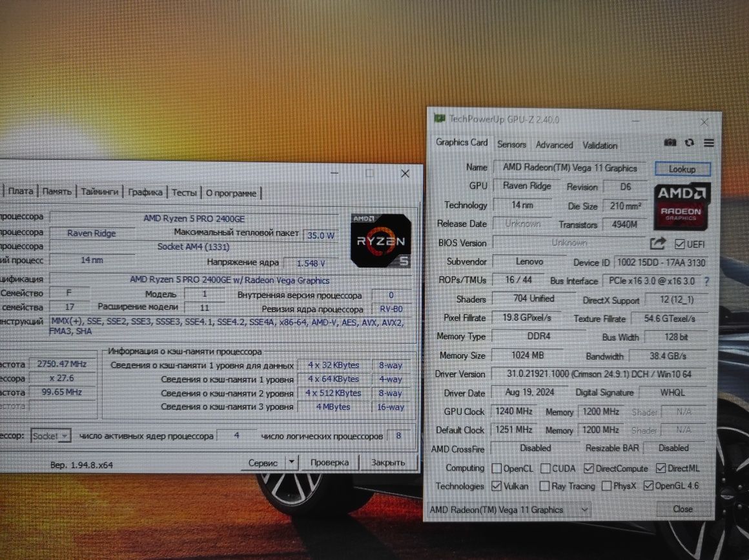The height and width of the screenshot is (560, 749).
Task: Toggle the DirectML checkbox
Action: point(661,468)
